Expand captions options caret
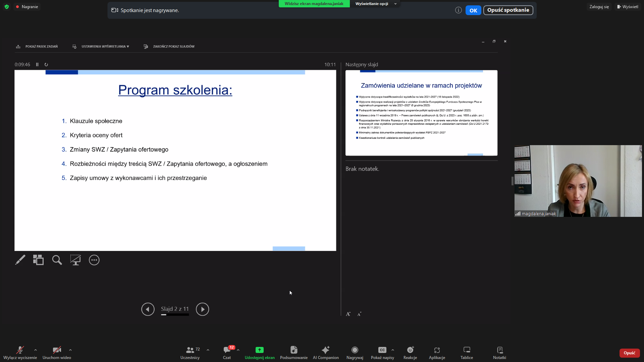This screenshot has height=362, width=644. (x=393, y=350)
